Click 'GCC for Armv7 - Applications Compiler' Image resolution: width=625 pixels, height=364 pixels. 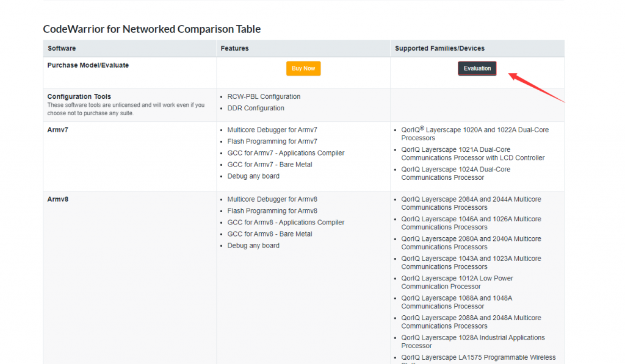pyautogui.click(x=286, y=153)
